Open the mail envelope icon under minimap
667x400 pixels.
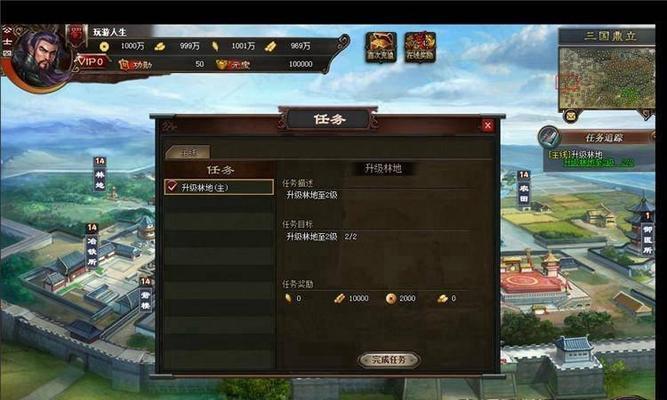570,115
